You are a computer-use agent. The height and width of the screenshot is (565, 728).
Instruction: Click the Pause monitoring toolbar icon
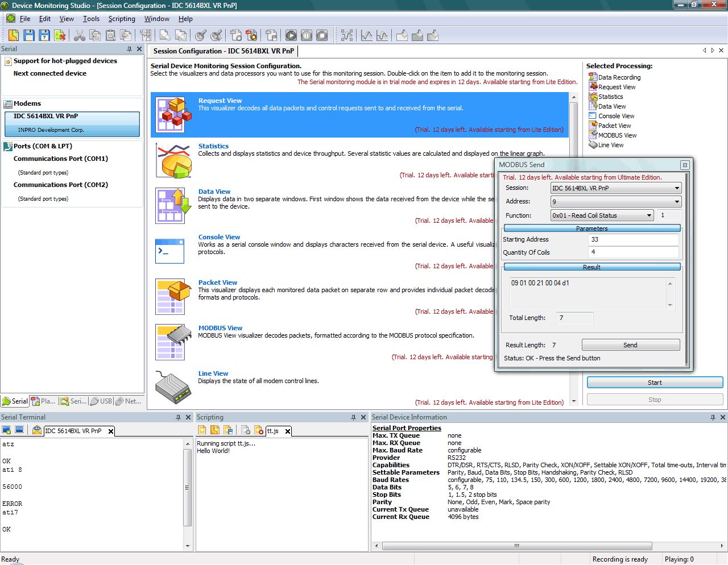coord(307,35)
